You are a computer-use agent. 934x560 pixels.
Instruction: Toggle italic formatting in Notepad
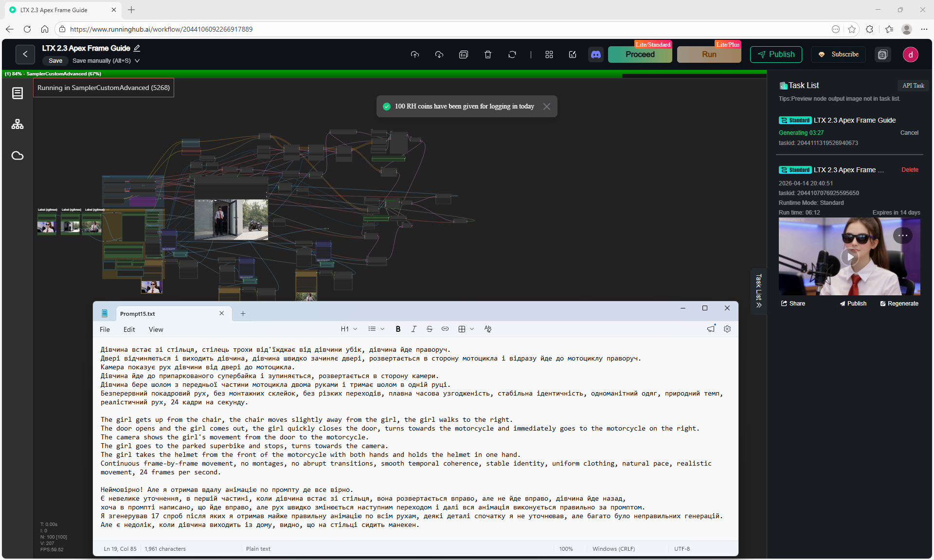(413, 329)
